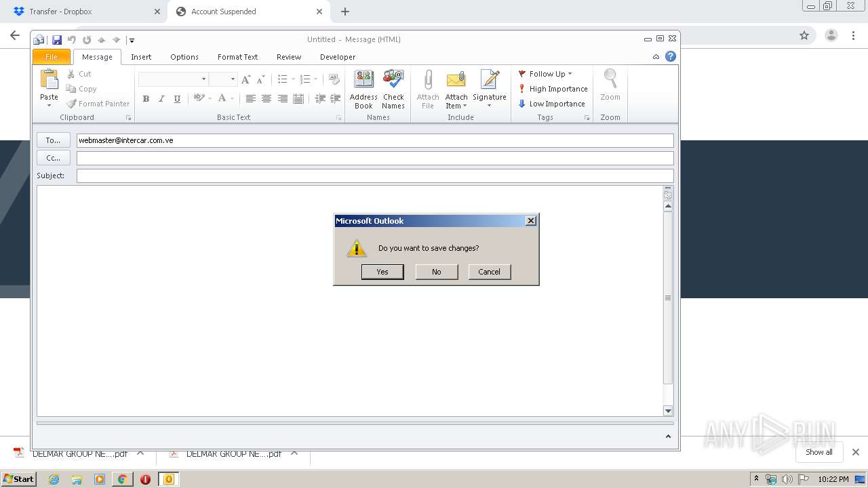Click the Undo arrow in the quick access toolbar
The image size is (868, 488).
(72, 40)
